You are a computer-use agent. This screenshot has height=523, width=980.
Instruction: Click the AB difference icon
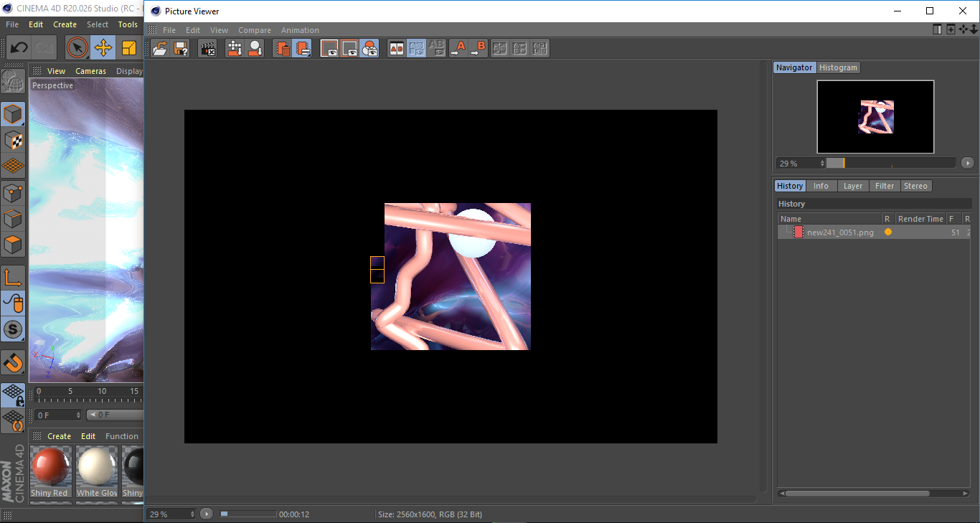520,49
